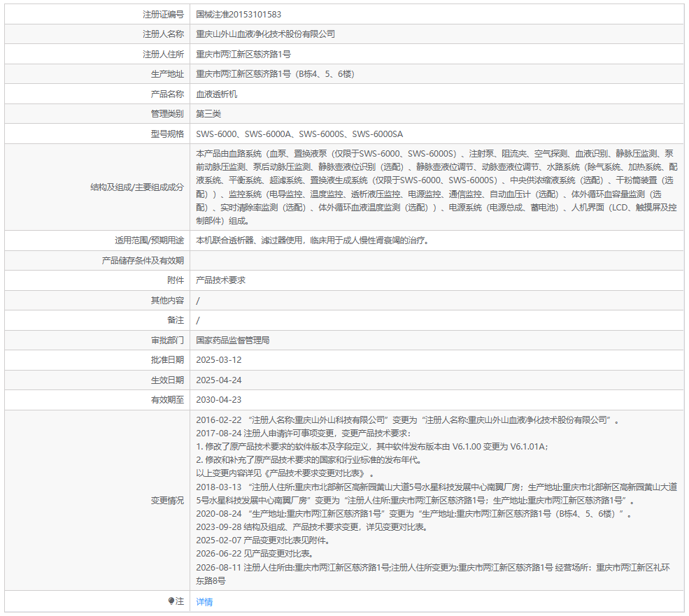Select structure text beginning 本产品由血路系统
689x616 pixels.
point(436,187)
